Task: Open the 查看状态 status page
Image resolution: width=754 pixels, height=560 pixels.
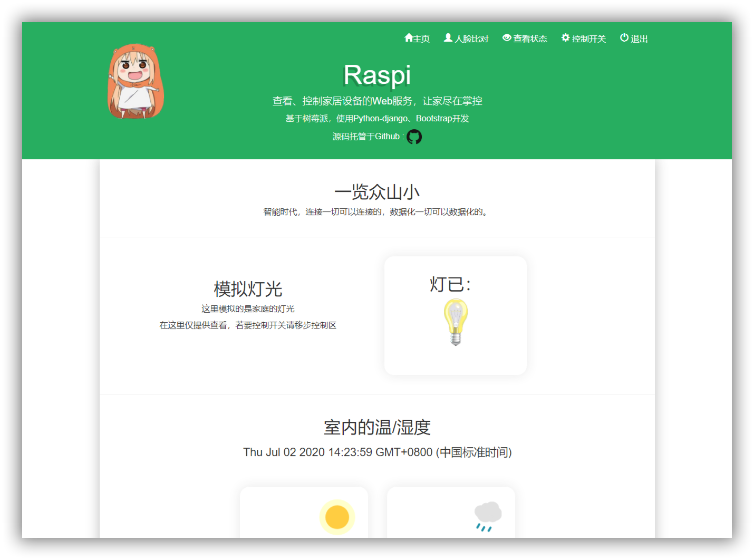Action: pyautogui.click(x=525, y=38)
